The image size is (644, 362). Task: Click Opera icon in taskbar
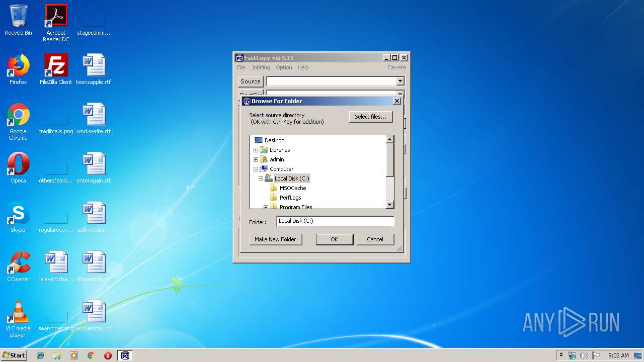click(x=108, y=355)
